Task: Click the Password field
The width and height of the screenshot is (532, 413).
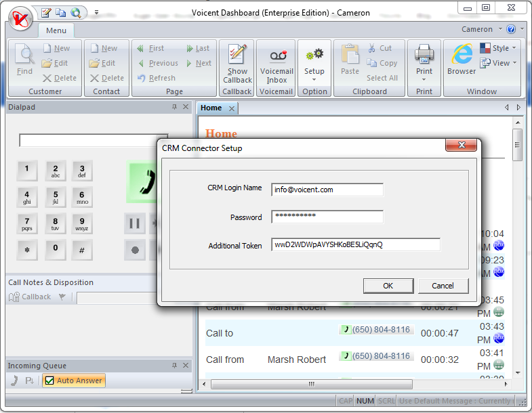Action: click(327, 217)
